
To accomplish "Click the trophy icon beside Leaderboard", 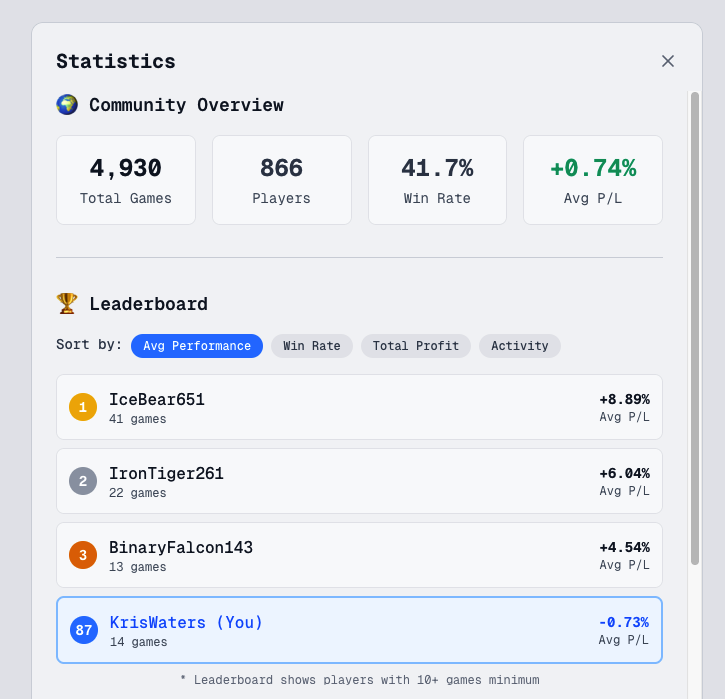I will [67, 303].
